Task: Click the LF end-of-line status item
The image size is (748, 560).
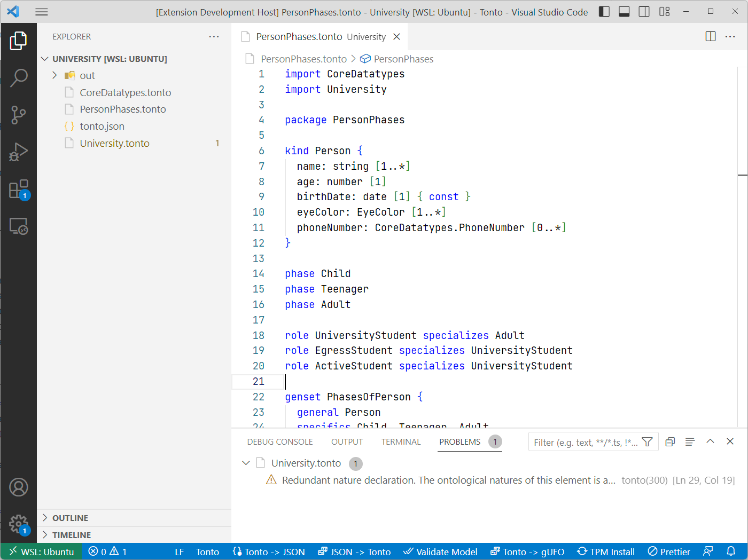Action: pos(180,551)
